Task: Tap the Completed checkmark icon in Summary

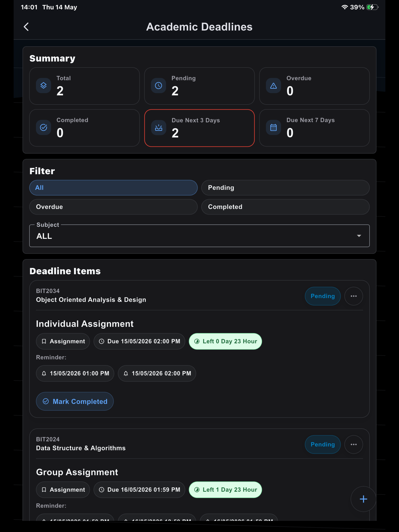Action: 44,128
